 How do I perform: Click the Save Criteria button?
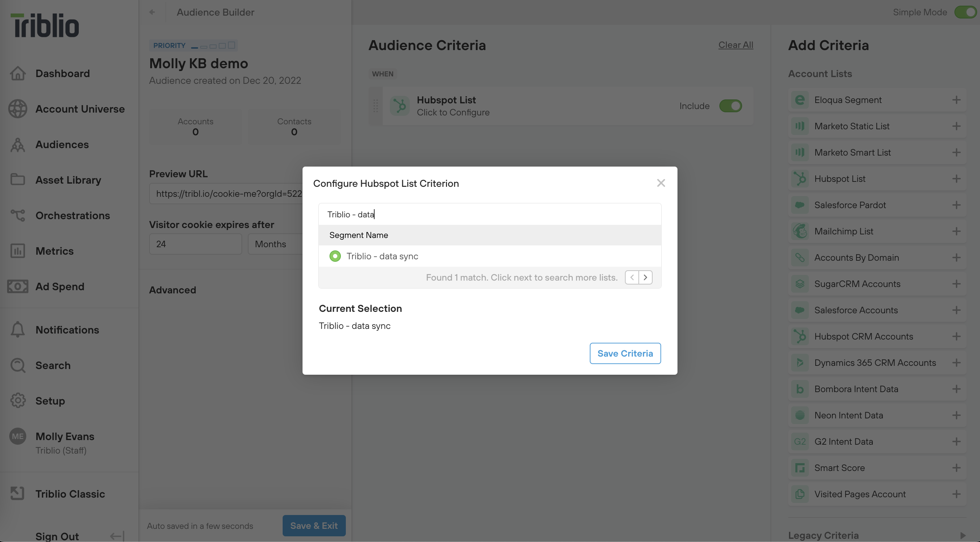(x=625, y=354)
